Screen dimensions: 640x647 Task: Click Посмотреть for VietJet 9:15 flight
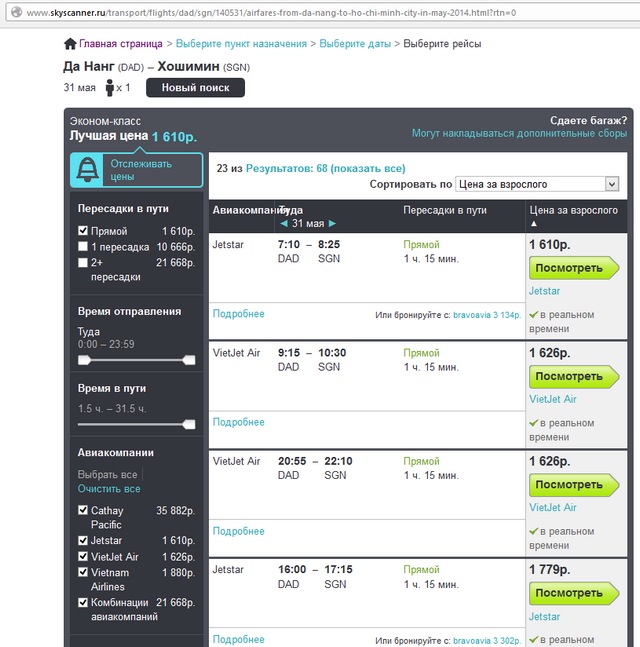pyautogui.click(x=574, y=376)
